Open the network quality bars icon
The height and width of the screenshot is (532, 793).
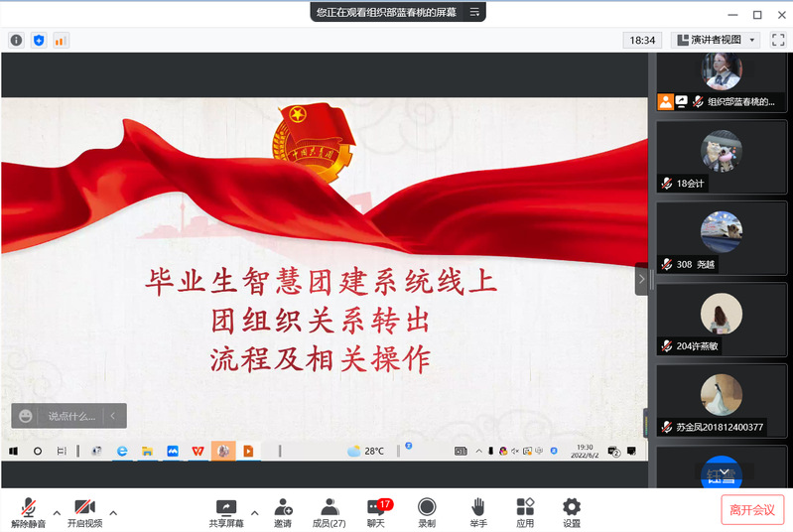click(x=61, y=40)
